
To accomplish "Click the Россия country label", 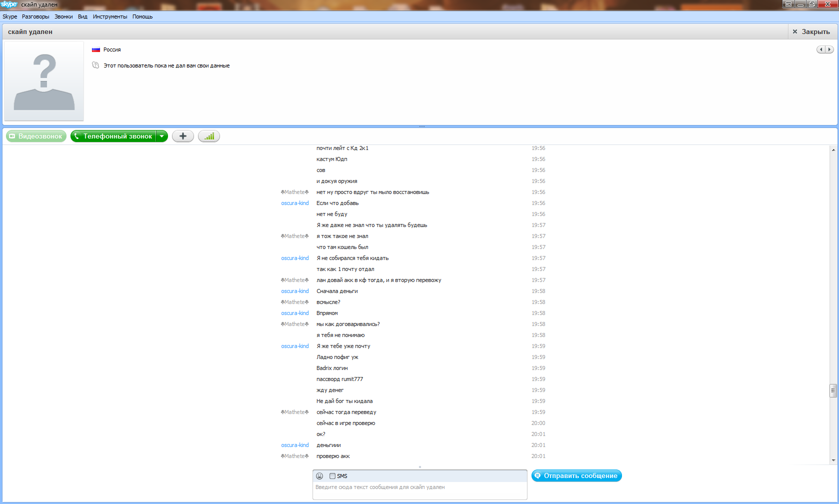I will pos(112,49).
